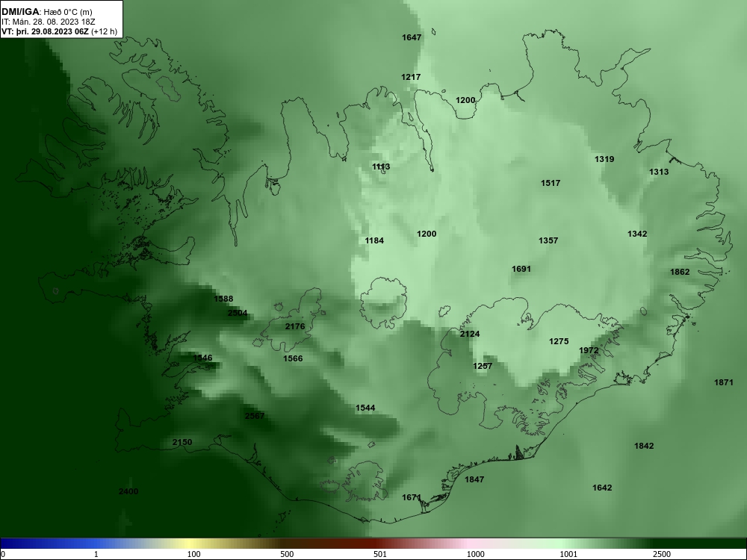The width and height of the screenshot is (747, 560).
Task: Select the 1642 value over the ocean
Action: (602, 488)
